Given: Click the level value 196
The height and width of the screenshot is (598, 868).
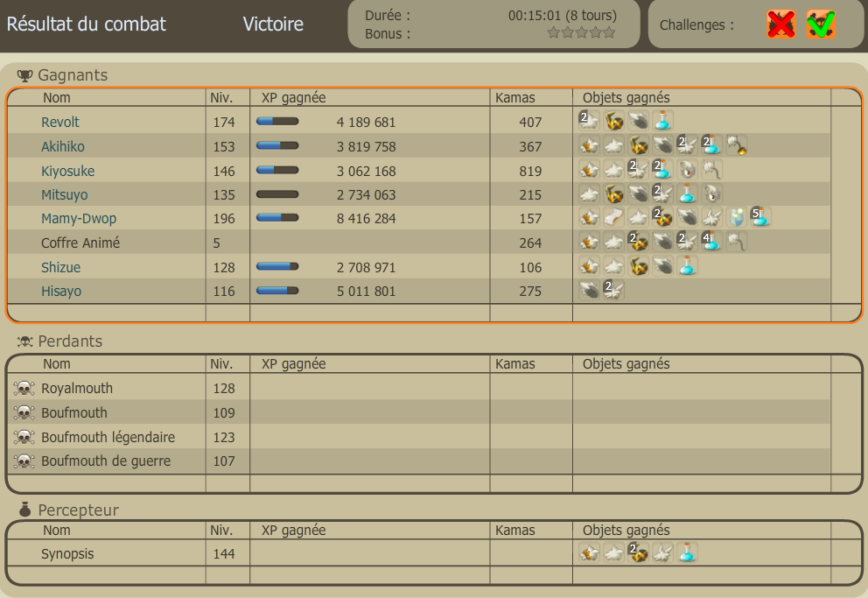Looking at the screenshot, I should 224,219.
